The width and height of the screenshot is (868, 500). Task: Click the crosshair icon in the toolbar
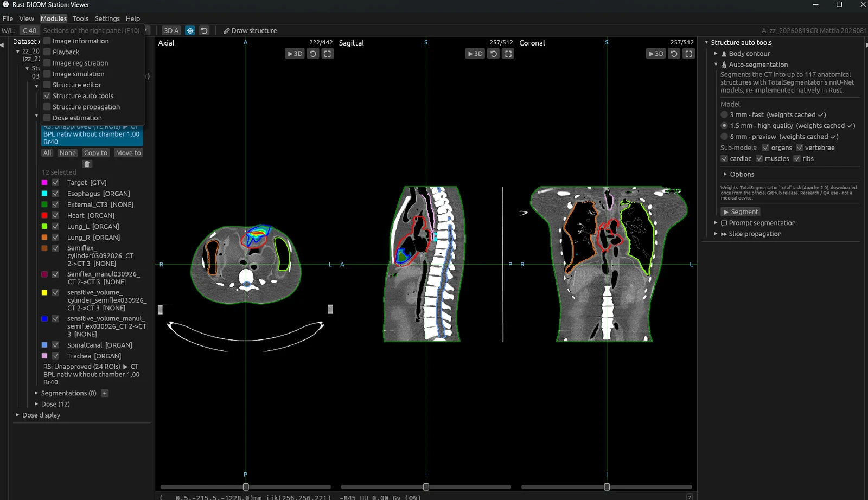point(190,31)
